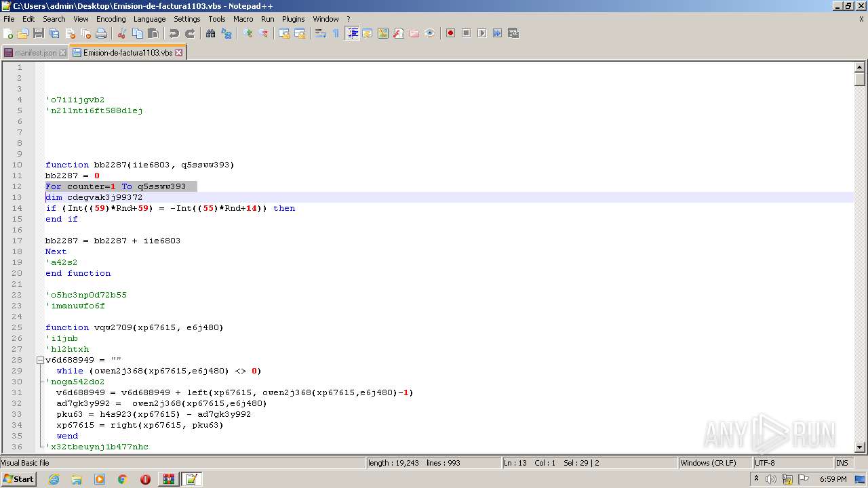Collapse fold marker at line 28
The height and width of the screenshot is (488, 868).
pyautogui.click(x=40, y=360)
